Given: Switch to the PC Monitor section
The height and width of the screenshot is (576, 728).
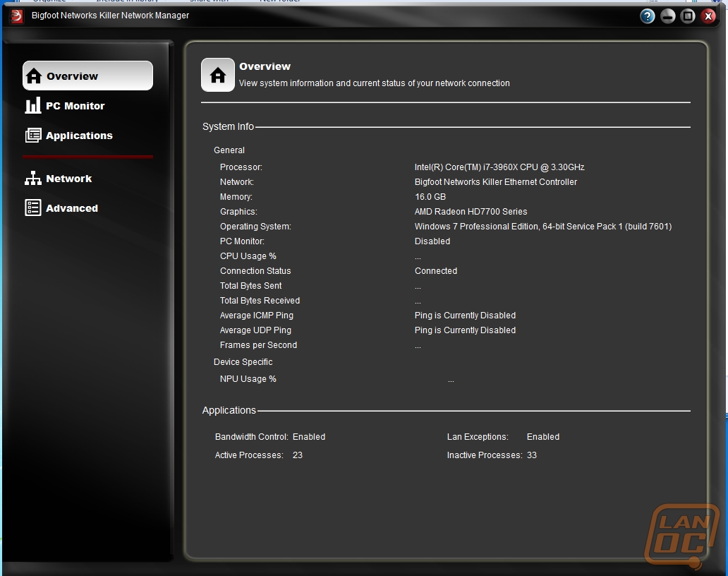Looking at the screenshot, I should (x=75, y=106).
